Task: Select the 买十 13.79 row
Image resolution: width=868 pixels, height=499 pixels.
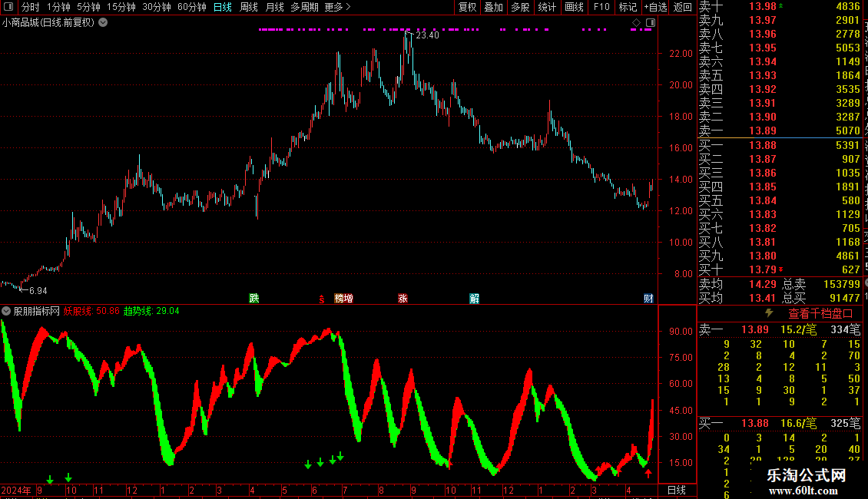Action: pos(780,269)
